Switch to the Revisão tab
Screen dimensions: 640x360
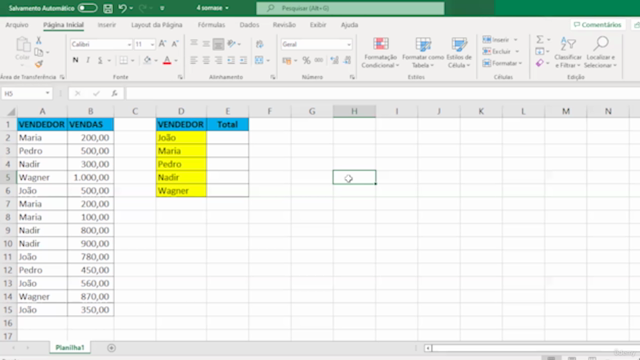coord(284,25)
